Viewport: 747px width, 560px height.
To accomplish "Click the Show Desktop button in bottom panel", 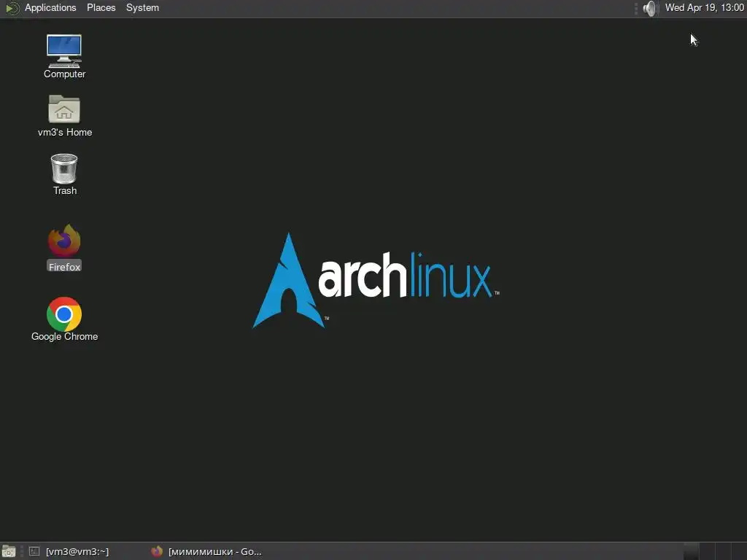I will (9, 551).
